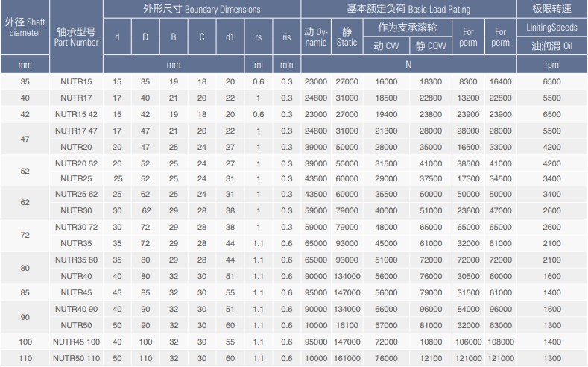This screenshot has width=588, height=367.
Task: Select value 17300 in the NUTR25 row
Action: click(468, 178)
